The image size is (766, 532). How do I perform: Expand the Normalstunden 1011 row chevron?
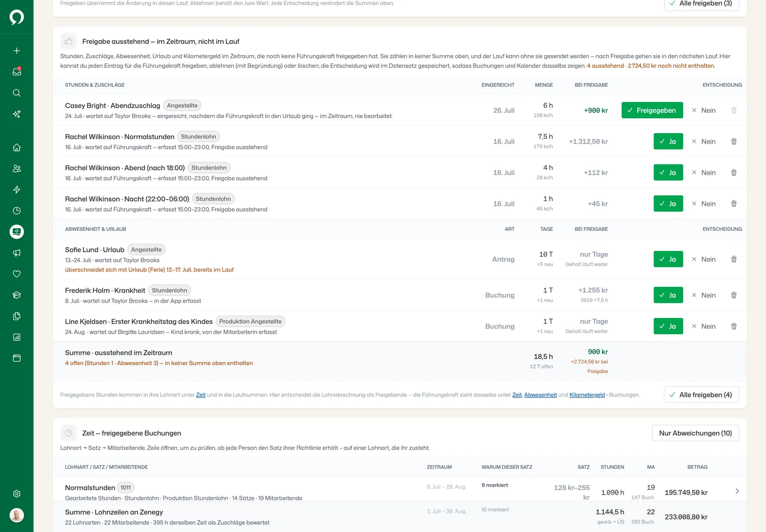pyautogui.click(x=737, y=491)
